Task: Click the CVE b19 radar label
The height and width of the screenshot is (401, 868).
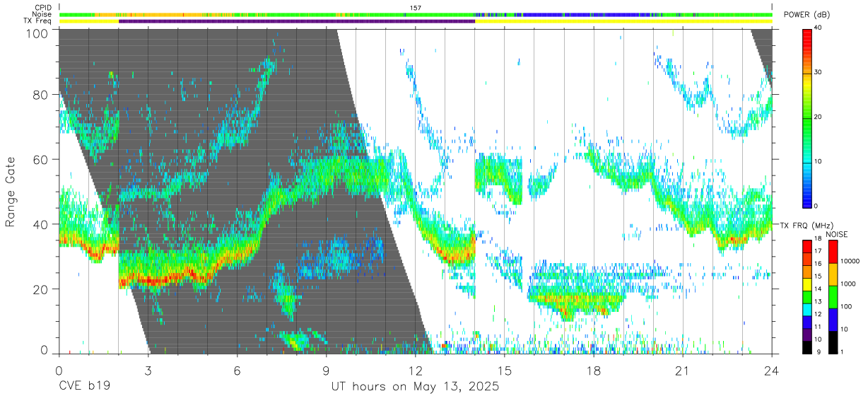Action: pyautogui.click(x=84, y=387)
